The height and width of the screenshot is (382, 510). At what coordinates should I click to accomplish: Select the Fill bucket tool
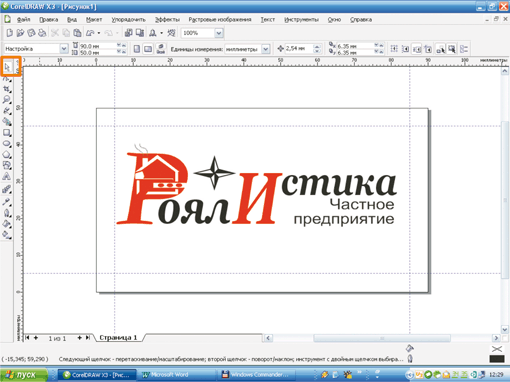click(7, 224)
